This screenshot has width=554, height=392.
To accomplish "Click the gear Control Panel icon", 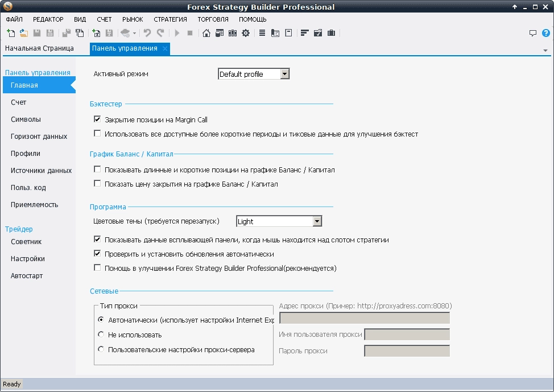I will tap(246, 33).
